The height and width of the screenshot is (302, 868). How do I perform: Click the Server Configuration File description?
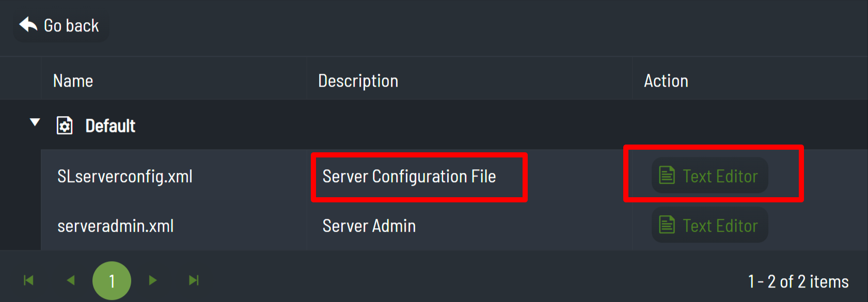[409, 177]
